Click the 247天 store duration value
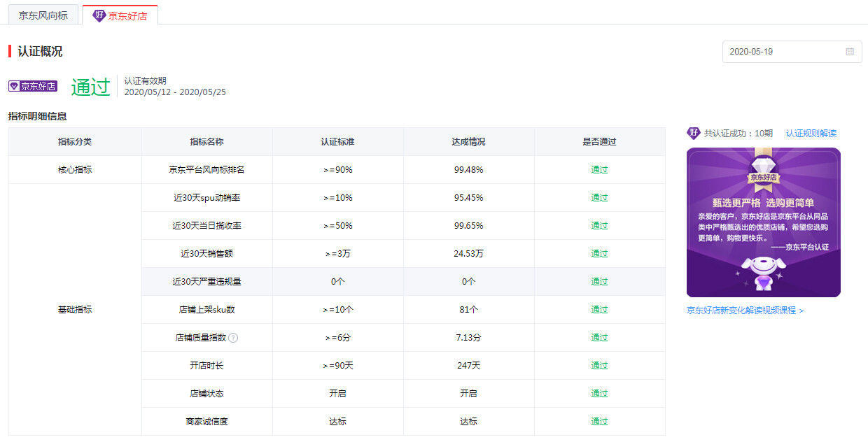Viewport: 868px width, 442px height. click(x=469, y=366)
